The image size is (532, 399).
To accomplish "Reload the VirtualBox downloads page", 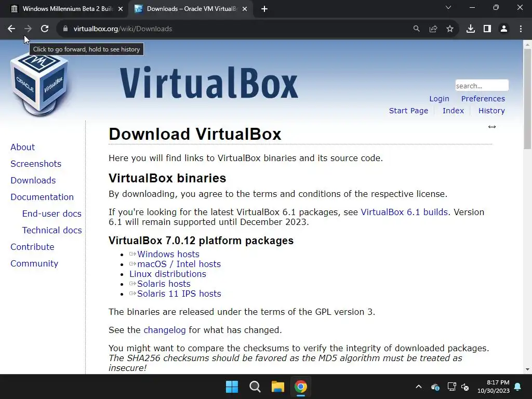I will 45,29.
